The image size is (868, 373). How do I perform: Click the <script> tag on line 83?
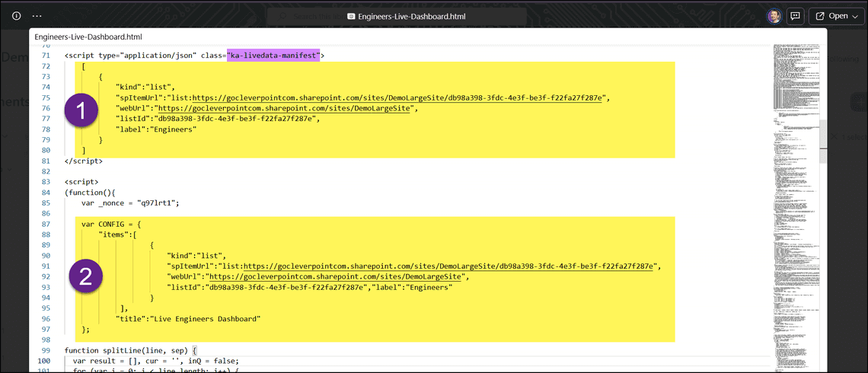click(x=81, y=181)
